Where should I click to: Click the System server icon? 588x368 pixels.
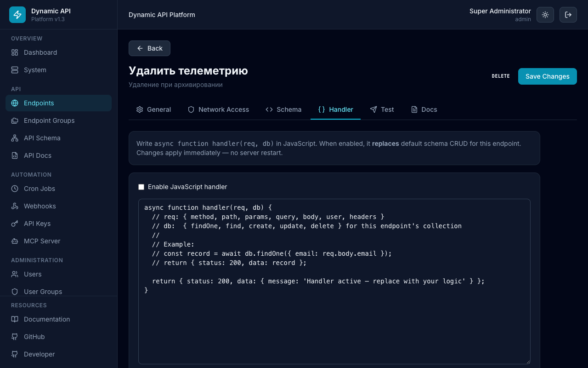click(x=15, y=70)
